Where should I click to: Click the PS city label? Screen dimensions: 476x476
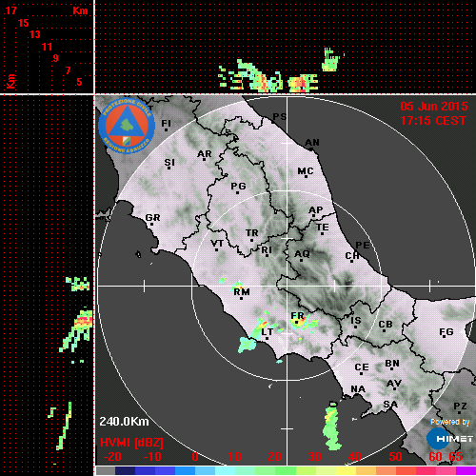click(x=280, y=117)
